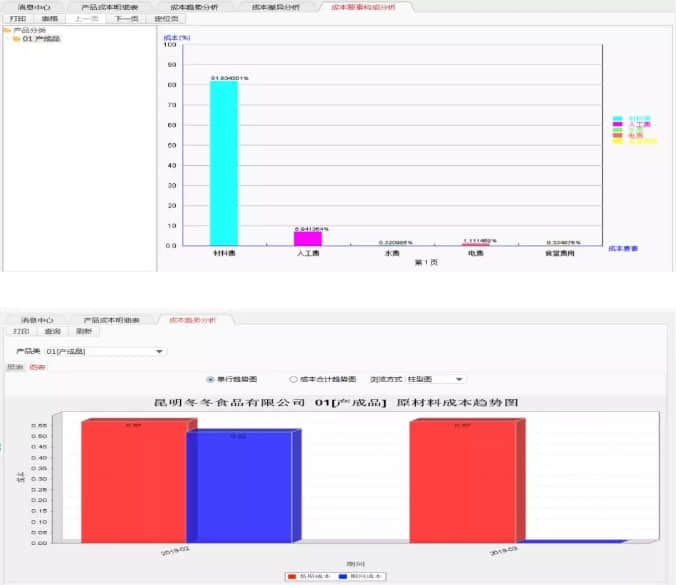The image size is (676, 585).
Task: Click the cyan 材料费 legend marker
Action: (618, 118)
